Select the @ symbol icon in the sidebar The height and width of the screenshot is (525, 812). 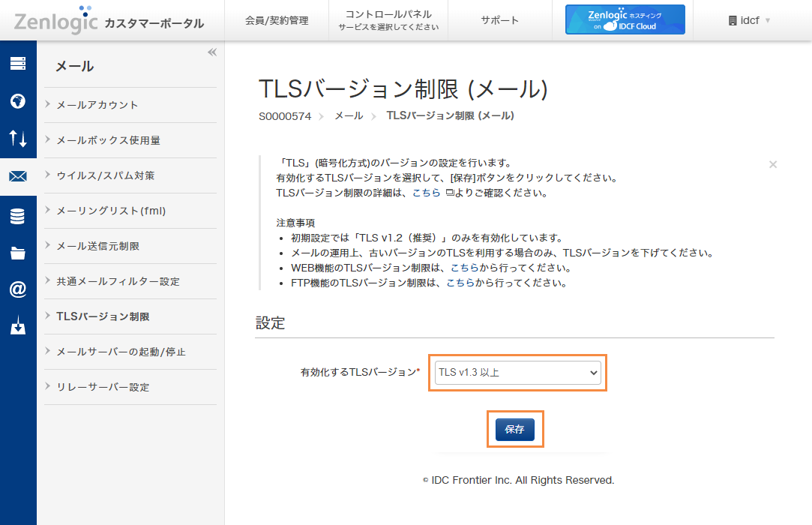[x=18, y=289]
